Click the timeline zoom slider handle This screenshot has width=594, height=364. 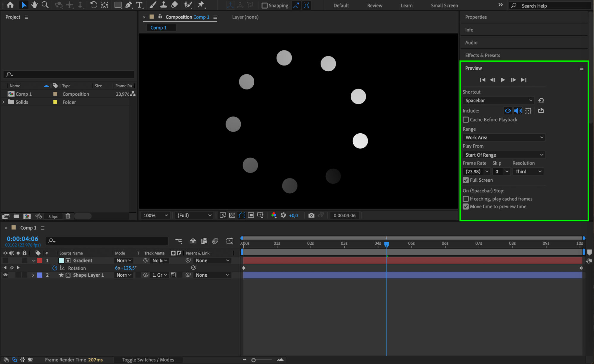tap(253, 360)
